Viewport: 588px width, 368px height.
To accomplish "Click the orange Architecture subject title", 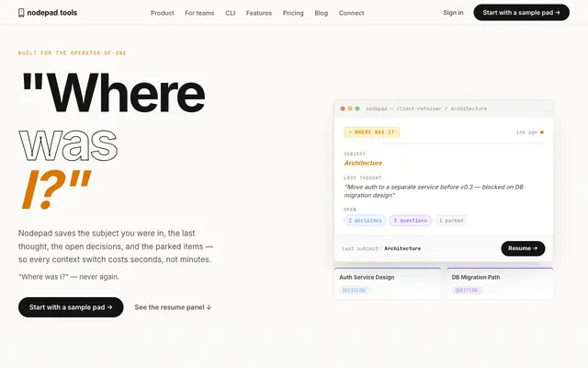I will click(x=363, y=163).
